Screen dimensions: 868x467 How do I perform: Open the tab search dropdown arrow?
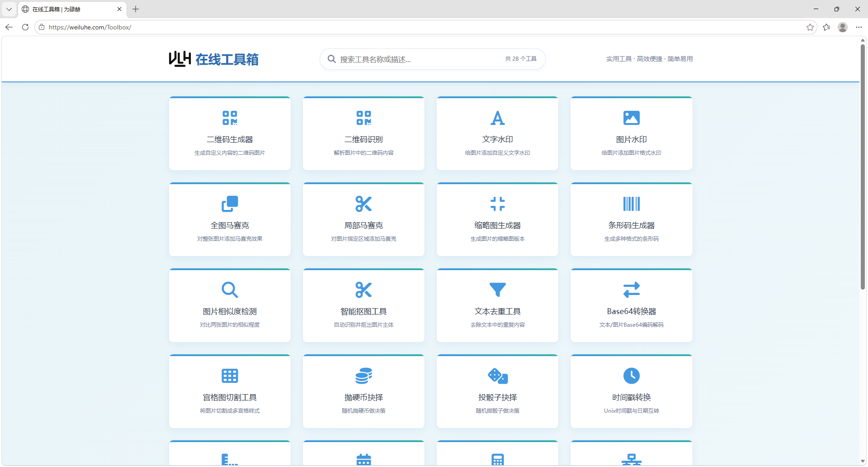coord(9,9)
